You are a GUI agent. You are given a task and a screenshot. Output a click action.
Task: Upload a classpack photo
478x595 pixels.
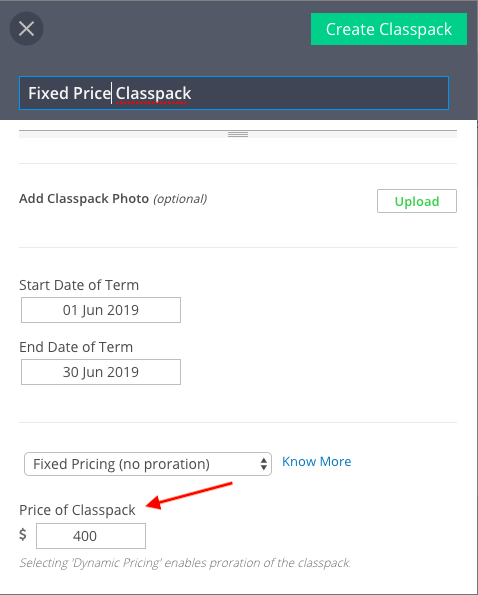tap(417, 201)
